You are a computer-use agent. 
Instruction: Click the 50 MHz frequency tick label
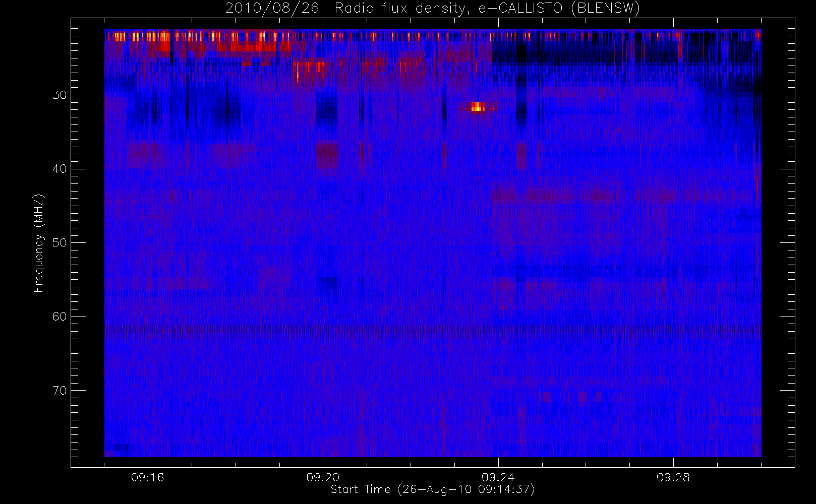click(x=60, y=242)
